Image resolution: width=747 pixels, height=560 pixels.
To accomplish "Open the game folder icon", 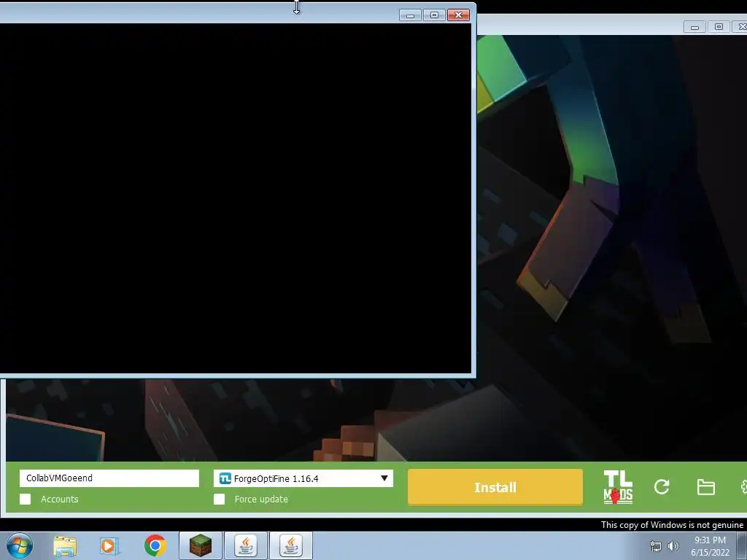I will coord(705,487).
